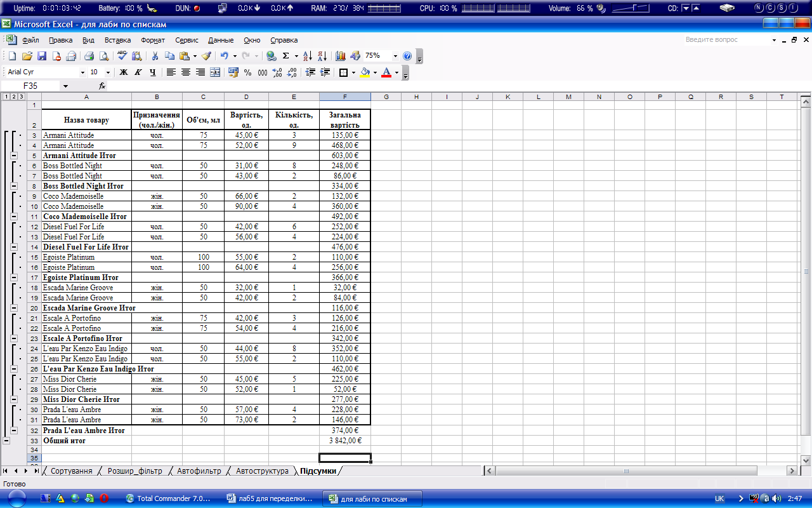Open the Arial Cyr font dropdown

point(82,72)
